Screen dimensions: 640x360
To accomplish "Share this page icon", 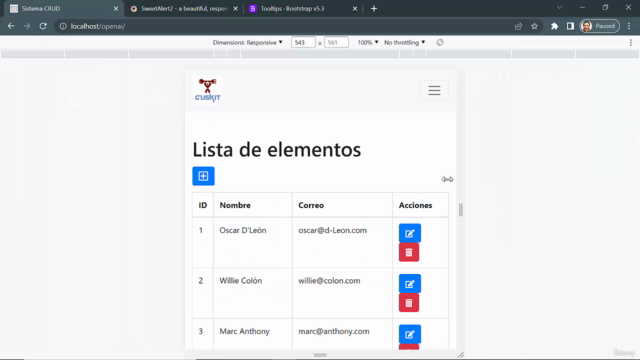I will [518, 26].
